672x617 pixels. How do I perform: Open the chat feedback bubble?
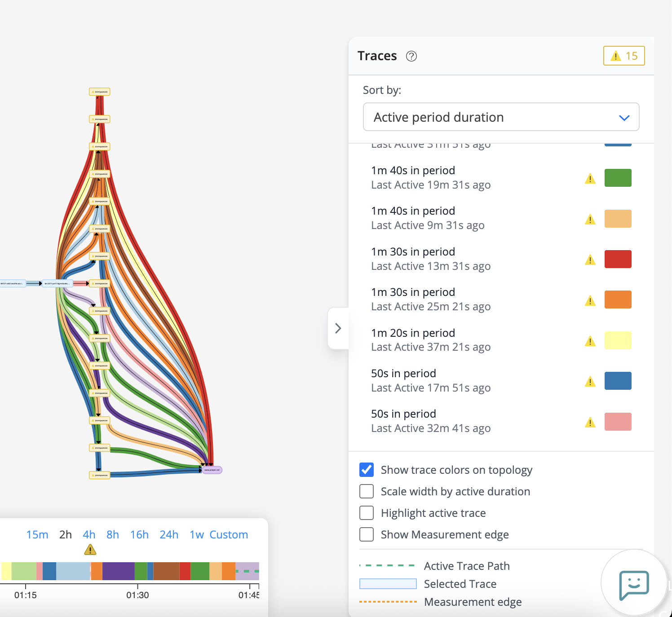[x=634, y=583]
